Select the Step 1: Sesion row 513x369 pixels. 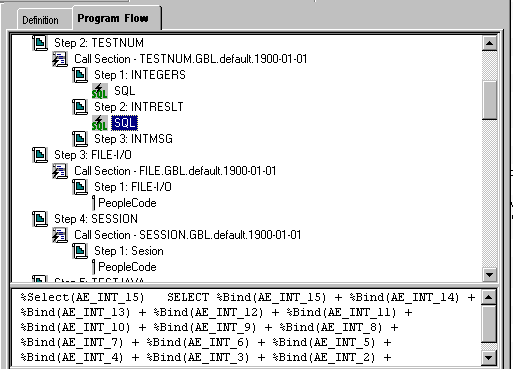pos(129,251)
